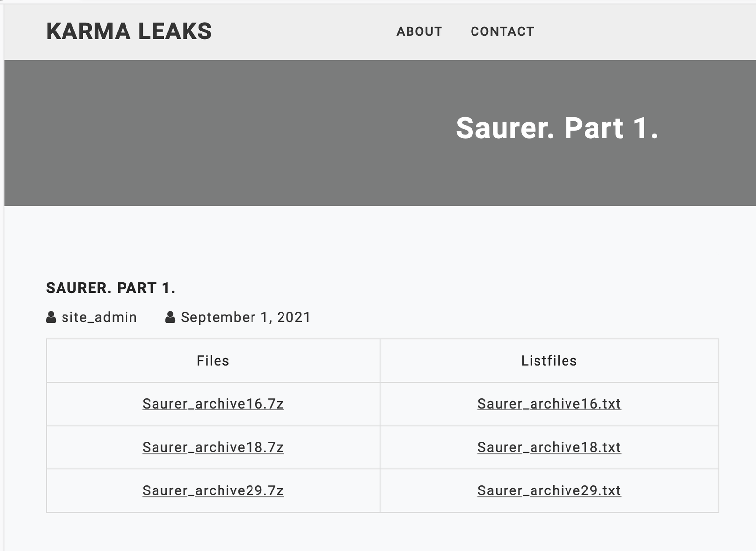Open the ABOUT navigation item
The height and width of the screenshot is (551, 756).
tap(419, 31)
